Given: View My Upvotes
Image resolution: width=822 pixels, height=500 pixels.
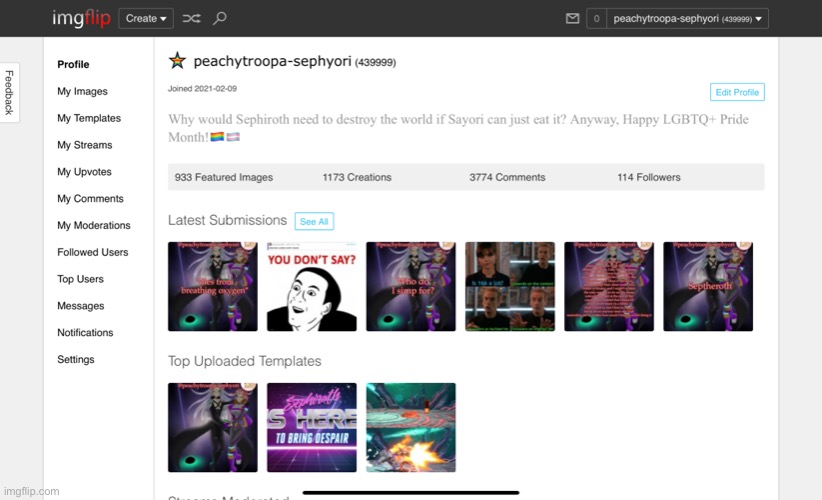Looking at the screenshot, I should point(84,171).
